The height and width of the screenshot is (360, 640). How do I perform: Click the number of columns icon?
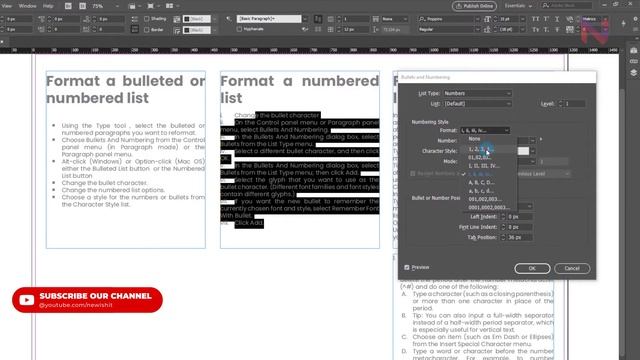point(331,19)
